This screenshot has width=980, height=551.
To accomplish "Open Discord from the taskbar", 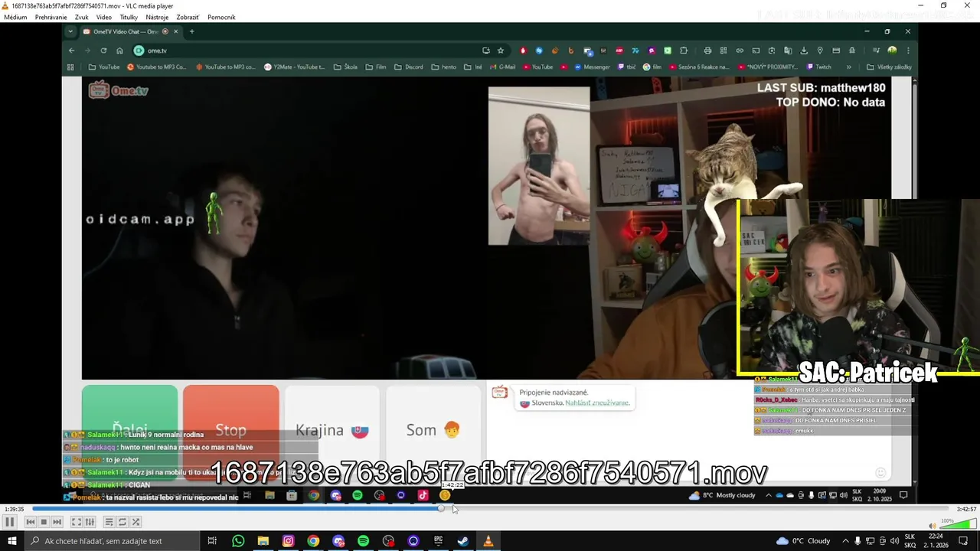I will coord(338,541).
